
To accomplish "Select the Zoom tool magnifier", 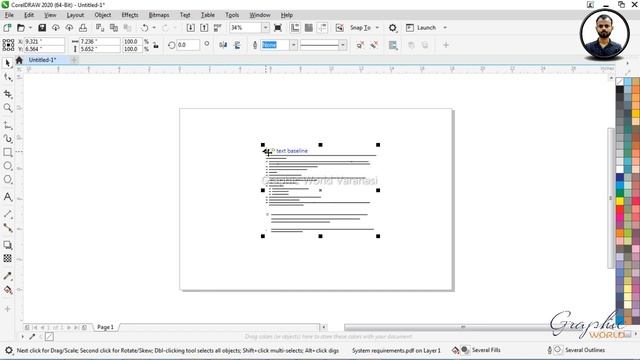I will 7,108.
